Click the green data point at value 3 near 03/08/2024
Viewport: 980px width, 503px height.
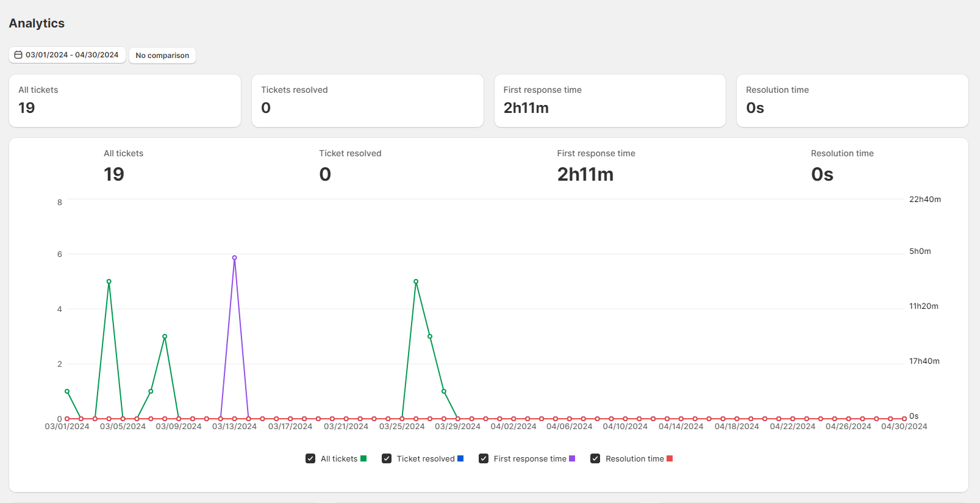[165, 336]
